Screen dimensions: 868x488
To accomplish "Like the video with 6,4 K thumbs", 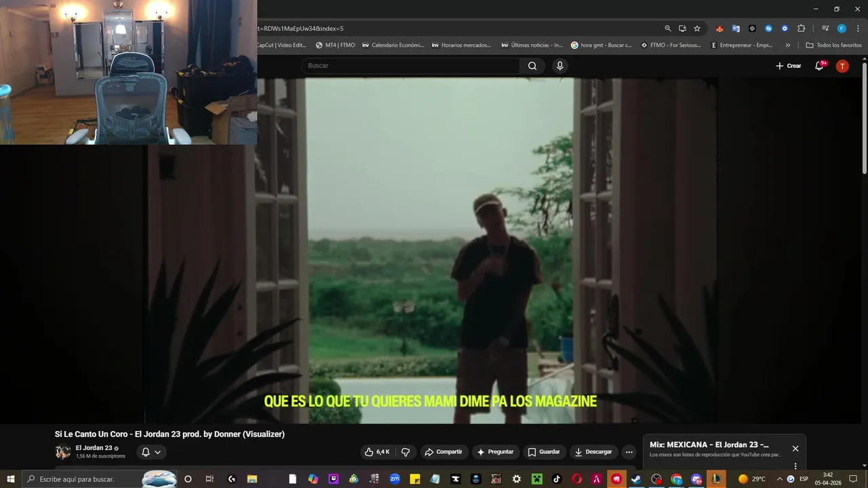I will (377, 452).
